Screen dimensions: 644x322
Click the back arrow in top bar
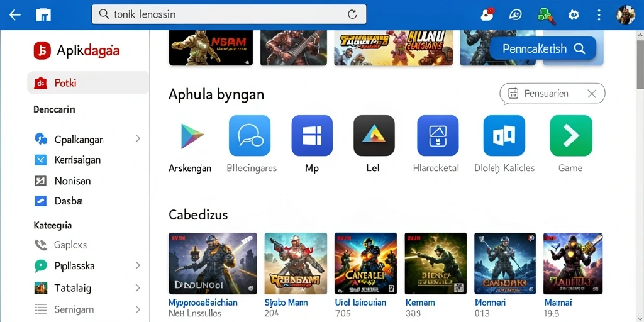point(15,15)
